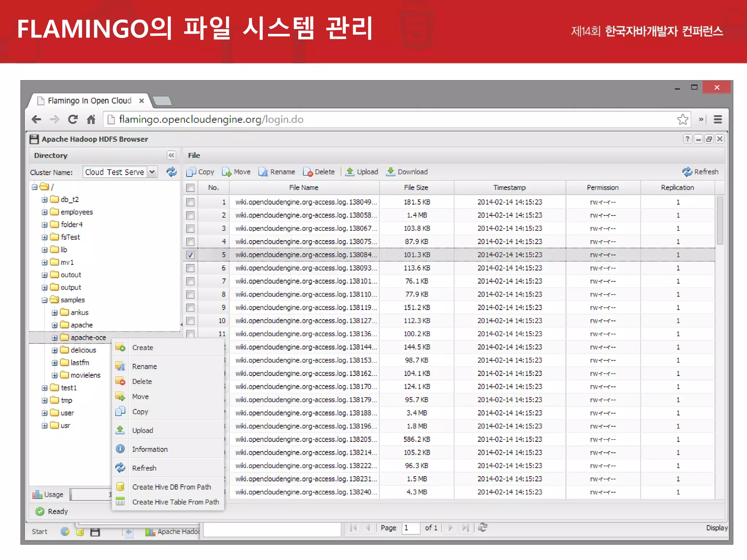Viewport: 747px width, 560px height.
Task: Click the Start button
Action: coord(39,532)
